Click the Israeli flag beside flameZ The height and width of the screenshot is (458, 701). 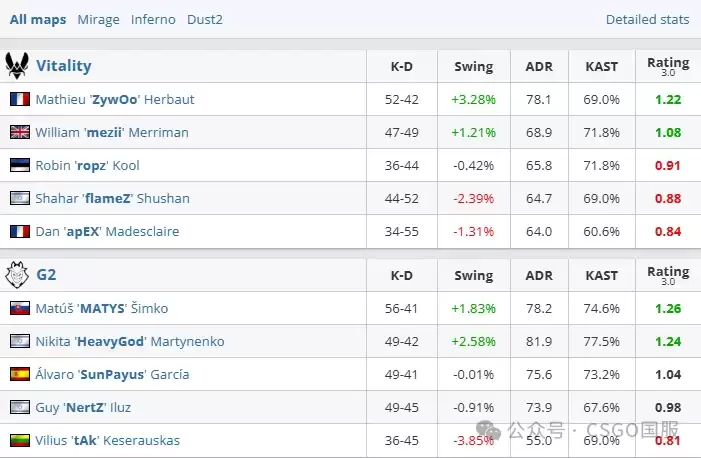pyautogui.click(x=20, y=198)
